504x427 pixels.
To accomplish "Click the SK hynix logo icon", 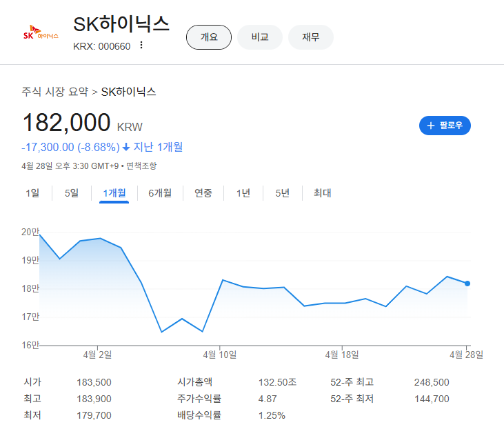I will pyautogui.click(x=41, y=32).
